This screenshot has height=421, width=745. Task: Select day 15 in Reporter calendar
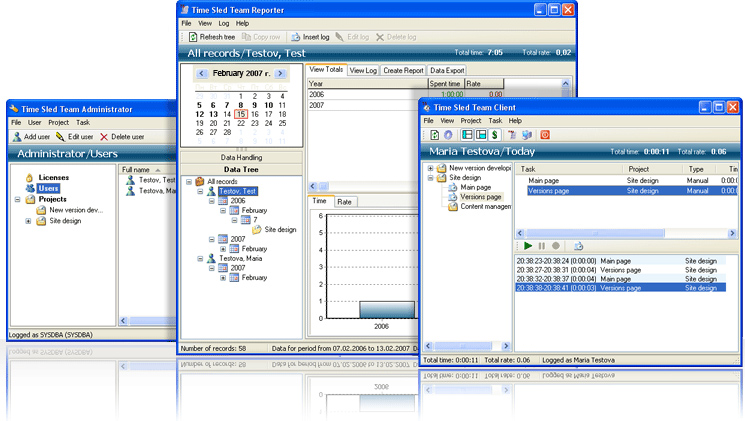[x=241, y=114]
